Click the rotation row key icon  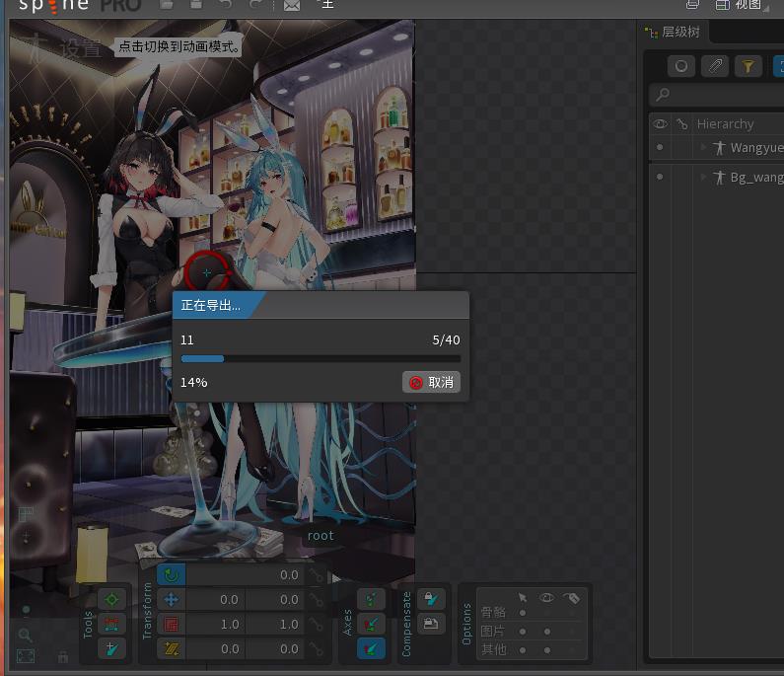pyautogui.click(x=316, y=575)
